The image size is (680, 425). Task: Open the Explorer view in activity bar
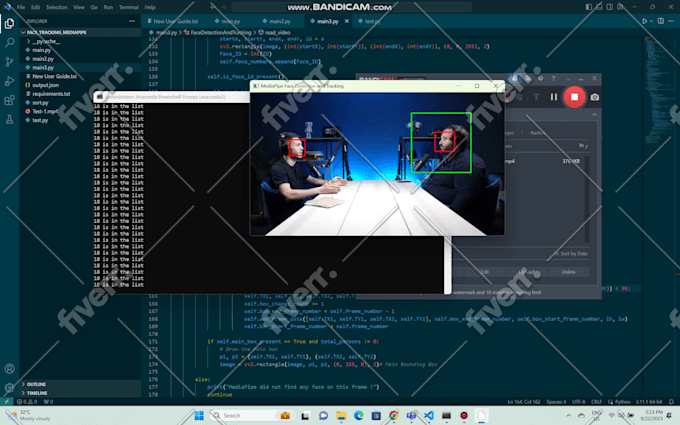point(9,23)
